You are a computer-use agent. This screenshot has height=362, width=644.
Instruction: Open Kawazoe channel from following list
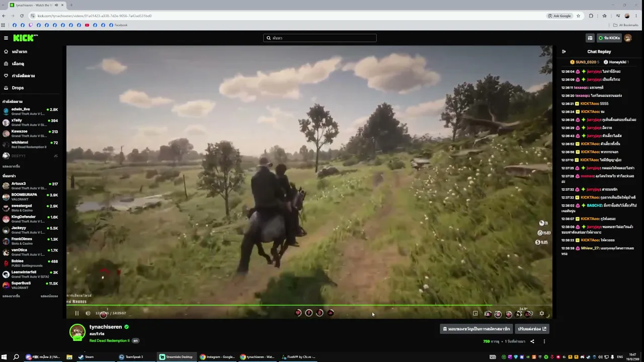coord(30,134)
